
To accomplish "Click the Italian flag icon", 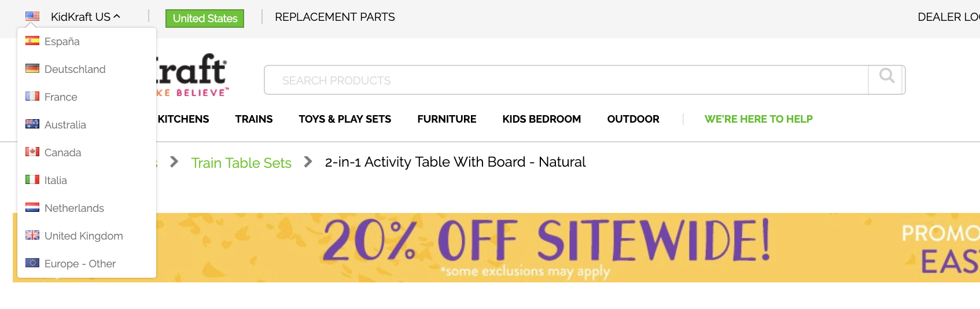I will [32, 180].
